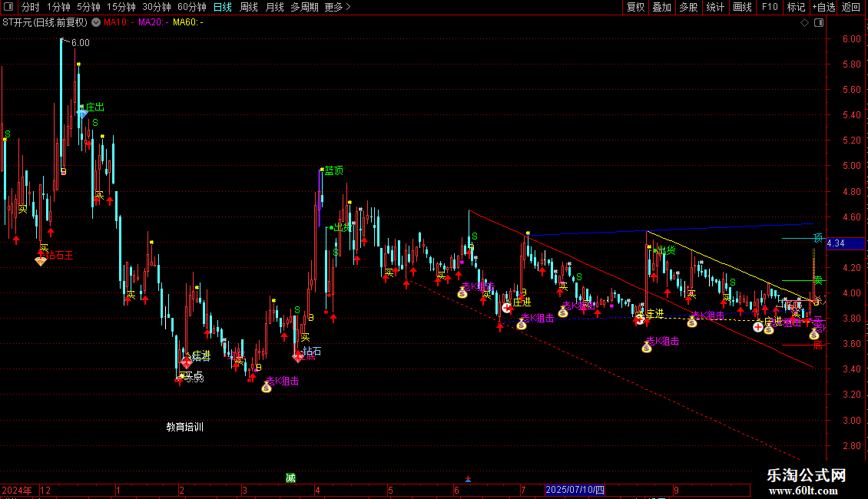Select the 周线 weekly tab
Viewport: 868px width, 499px height.
click(x=249, y=7)
